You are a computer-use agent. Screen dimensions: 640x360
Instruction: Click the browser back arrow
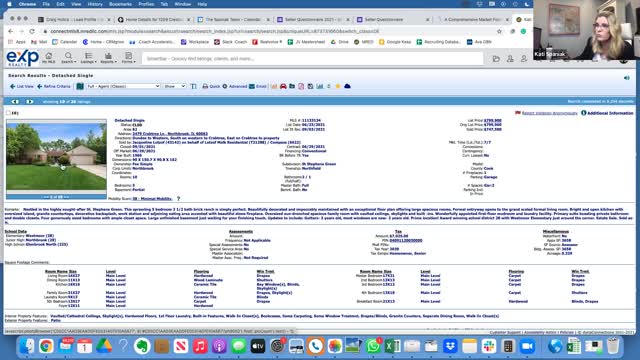[11, 31]
